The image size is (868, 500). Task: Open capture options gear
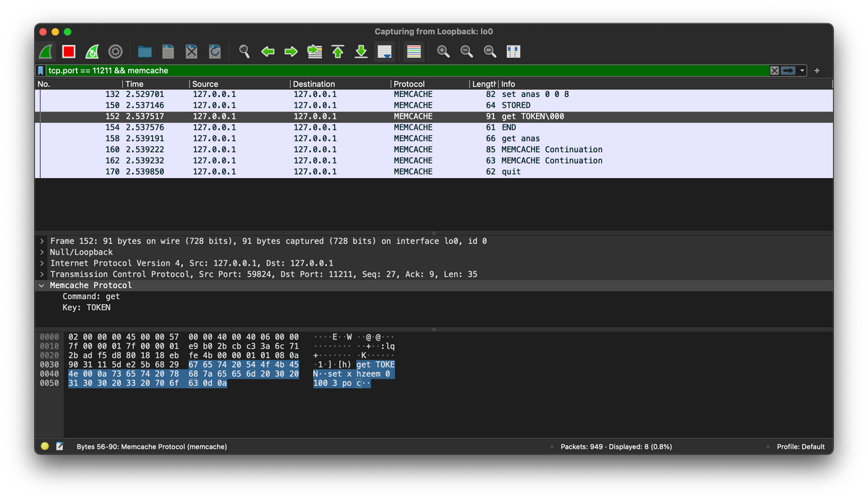(x=115, y=51)
